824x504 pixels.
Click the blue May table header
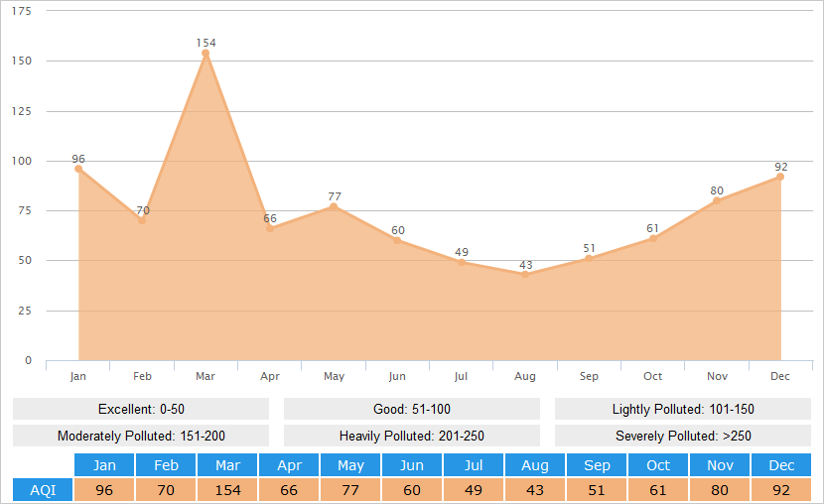click(350, 465)
